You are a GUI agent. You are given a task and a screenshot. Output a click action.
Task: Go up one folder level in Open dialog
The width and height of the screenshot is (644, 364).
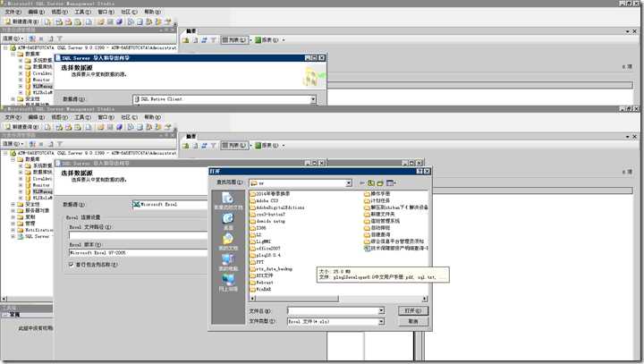click(x=371, y=182)
